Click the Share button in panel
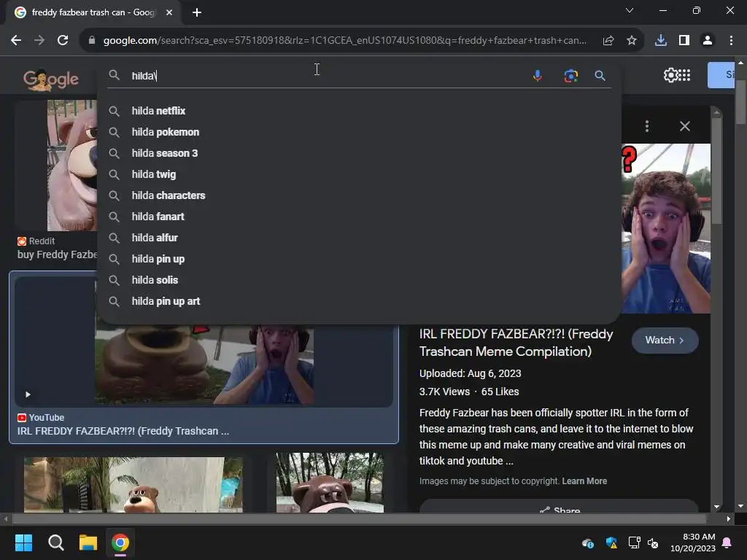This screenshot has width=747, height=560. pyautogui.click(x=559, y=508)
